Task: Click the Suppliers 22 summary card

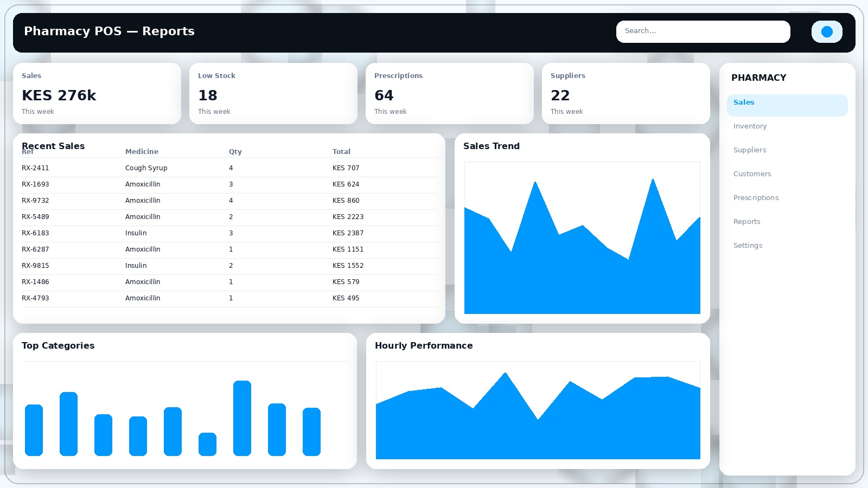Action: [626, 93]
